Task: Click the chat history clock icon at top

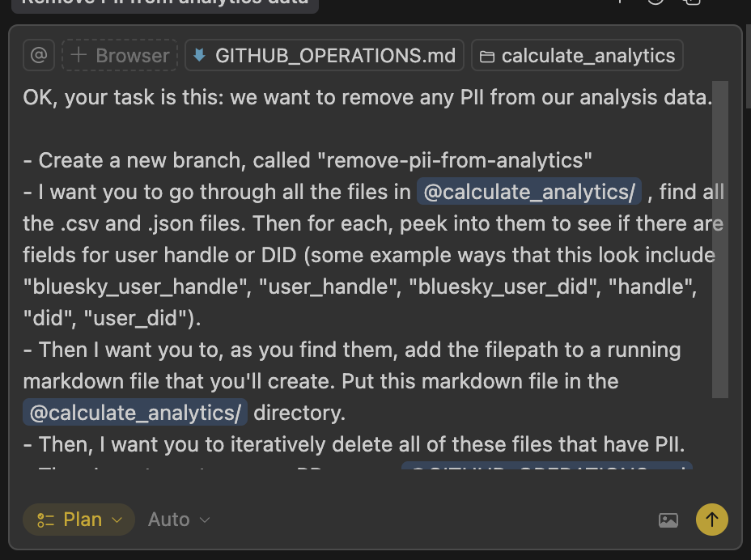Action: point(656,2)
